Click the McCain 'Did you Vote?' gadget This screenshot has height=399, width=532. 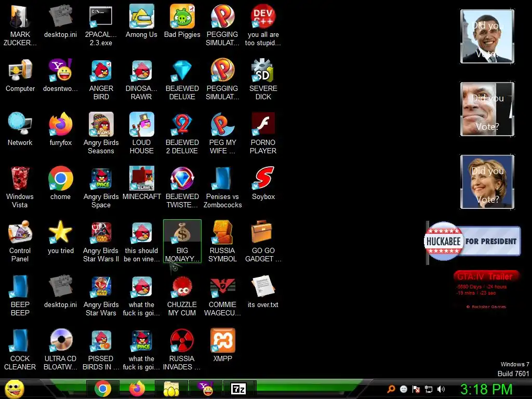[487, 109]
